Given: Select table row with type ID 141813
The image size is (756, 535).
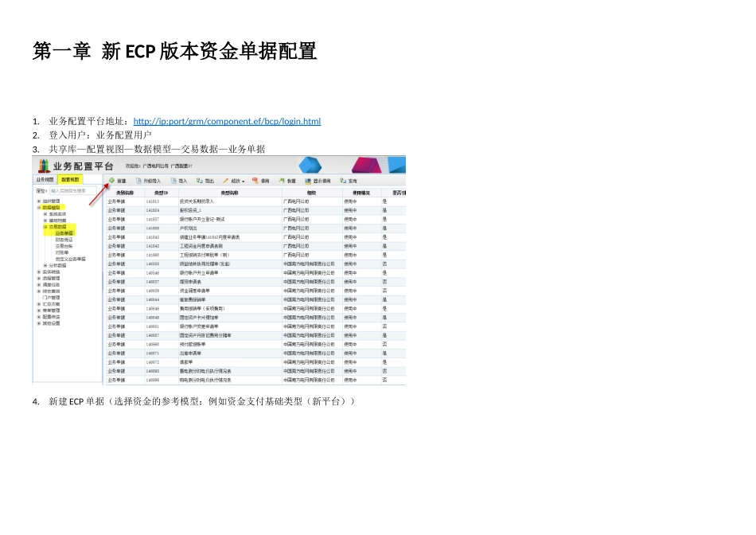Looking at the screenshot, I should 255,201.
